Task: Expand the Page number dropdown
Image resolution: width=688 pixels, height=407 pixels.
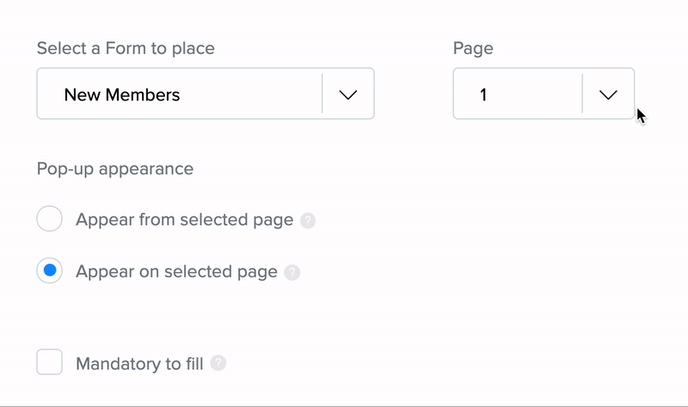Action: [x=543, y=94]
